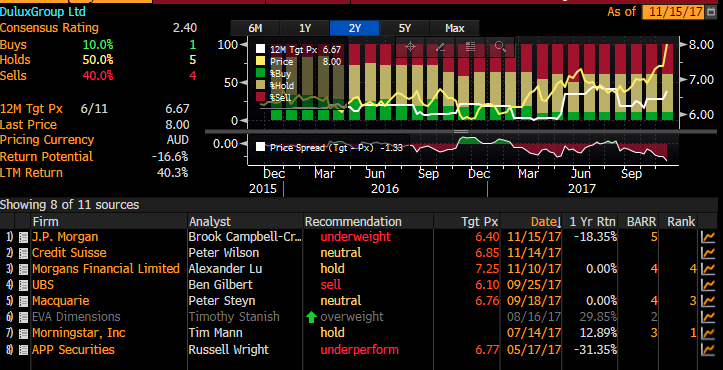Open the J.P. Morgan firm link
Viewport: 723px width, 370px height.
(65, 237)
